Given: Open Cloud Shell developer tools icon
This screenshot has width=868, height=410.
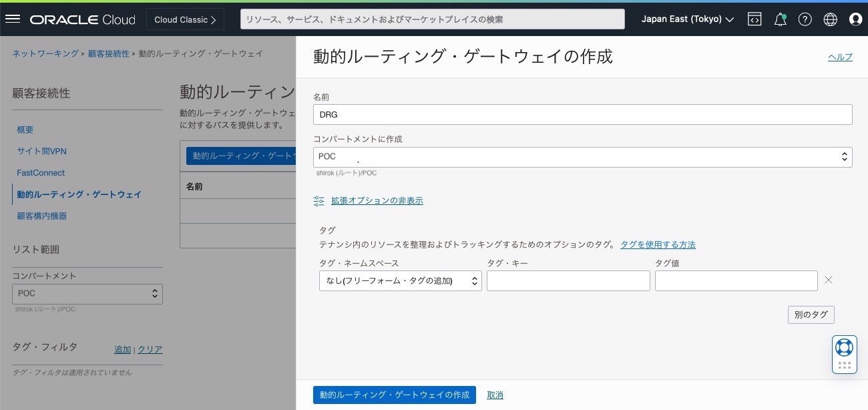Looking at the screenshot, I should [x=754, y=19].
